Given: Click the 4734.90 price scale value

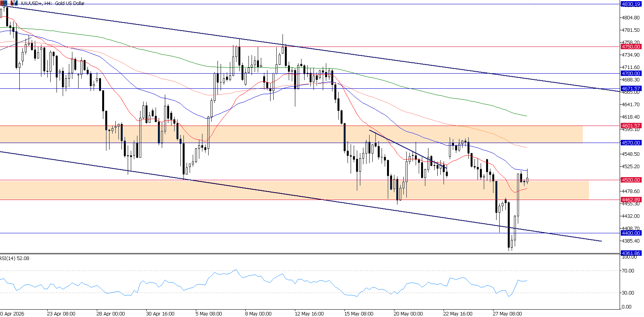Looking at the screenshot, I should pyautogui.click(x=630, y=55).
